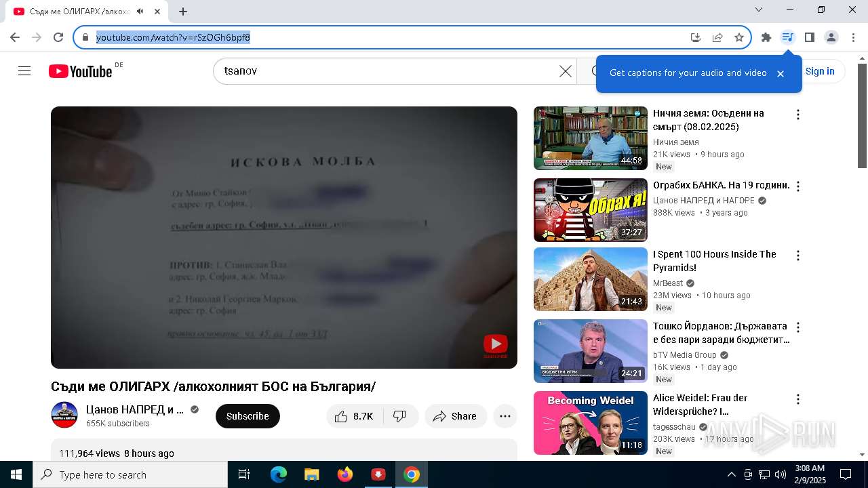Image resolution: width=868 pixels, height=488 pixels.
Task: Go to the YouTube home logo
Action: (80, 71)
